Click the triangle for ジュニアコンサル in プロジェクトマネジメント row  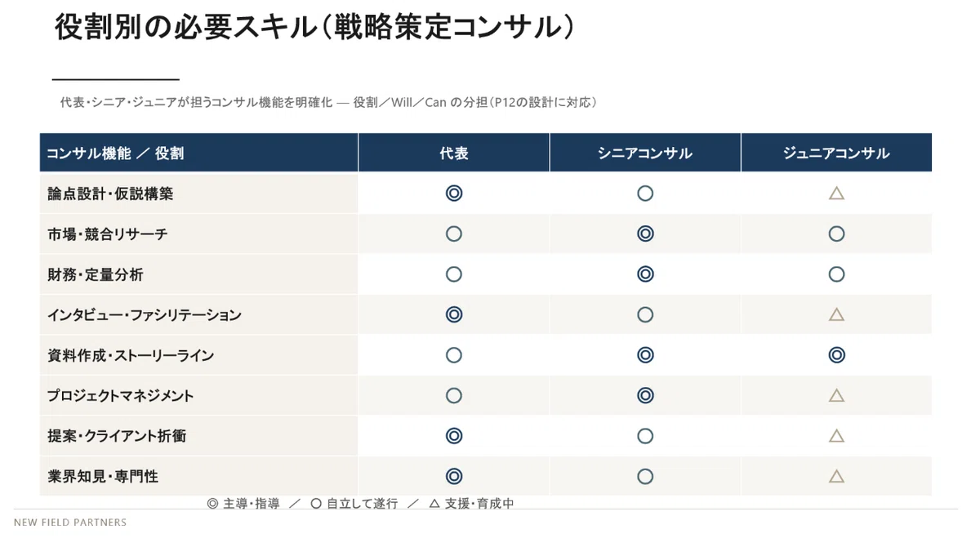[836, 395]
